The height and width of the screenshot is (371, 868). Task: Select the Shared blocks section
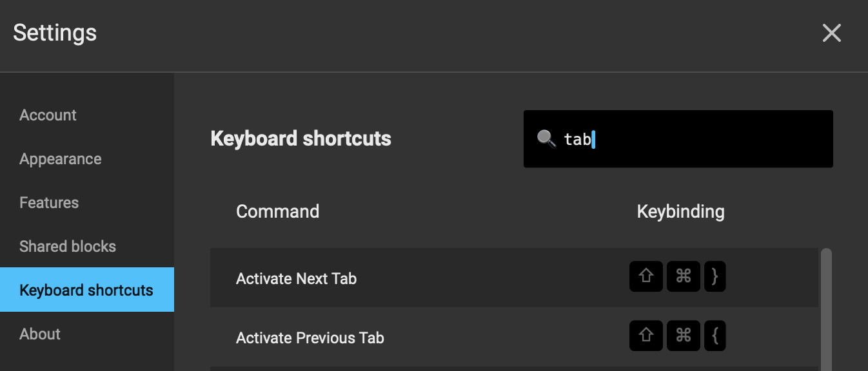[68, 246]
